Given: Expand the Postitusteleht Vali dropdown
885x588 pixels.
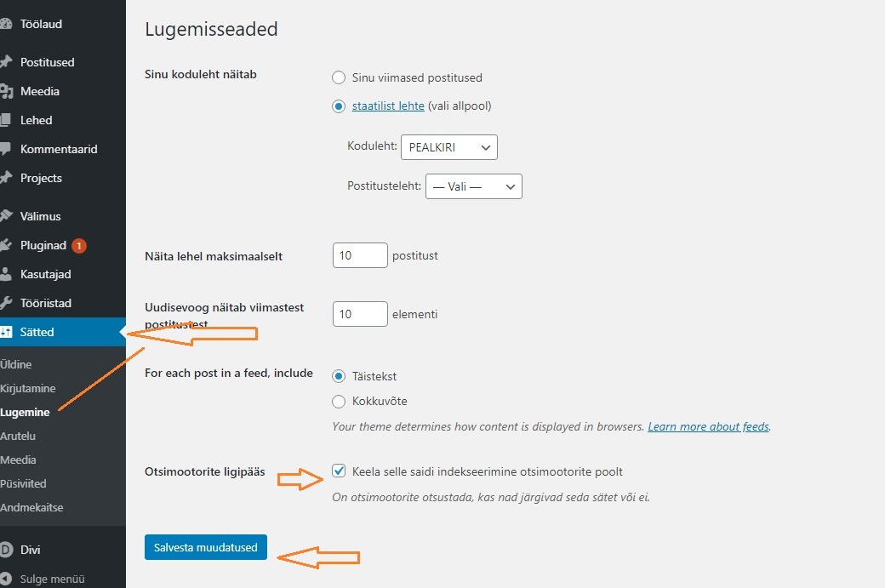Looking at the screenshot, I should pos(474,186).
